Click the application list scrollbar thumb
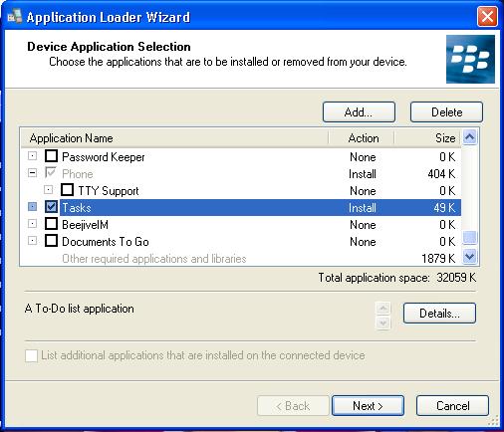The width and height of the screenshot is (504, 432). 470,237
